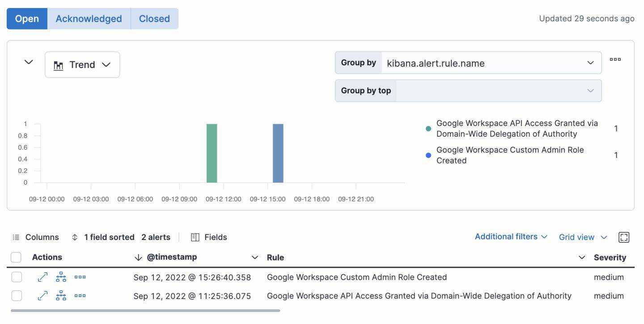Switch to the Closed alerts tab

154,19
